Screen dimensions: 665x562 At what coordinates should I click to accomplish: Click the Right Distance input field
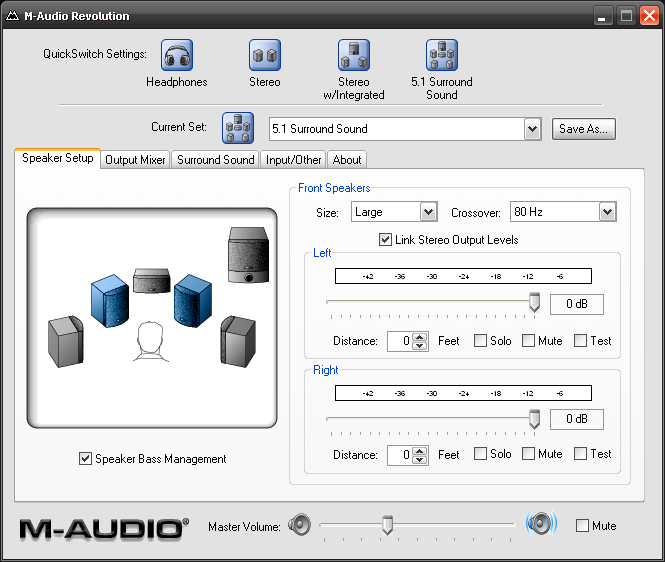(400, 455)
